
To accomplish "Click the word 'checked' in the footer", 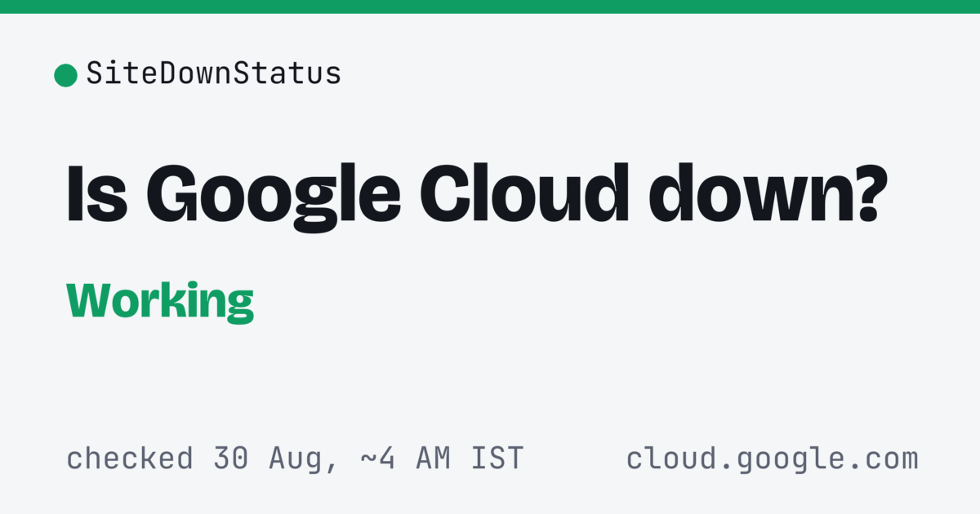I will pos(130,459).
